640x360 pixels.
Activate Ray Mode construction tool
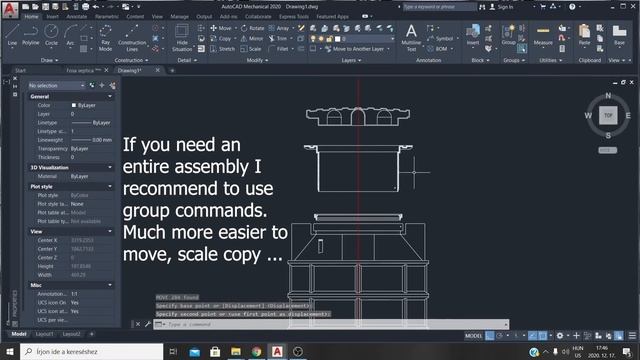(x=105, y=38)
